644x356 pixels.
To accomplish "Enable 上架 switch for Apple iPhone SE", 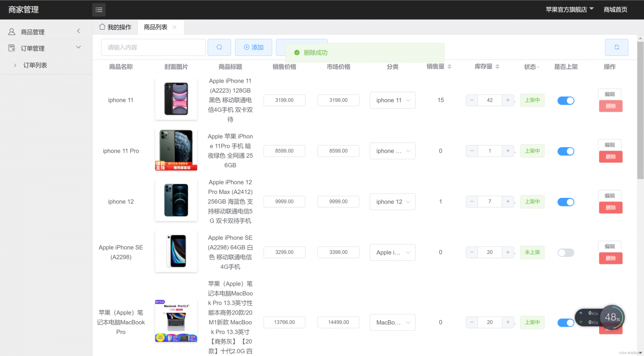I will coord(566,253).
